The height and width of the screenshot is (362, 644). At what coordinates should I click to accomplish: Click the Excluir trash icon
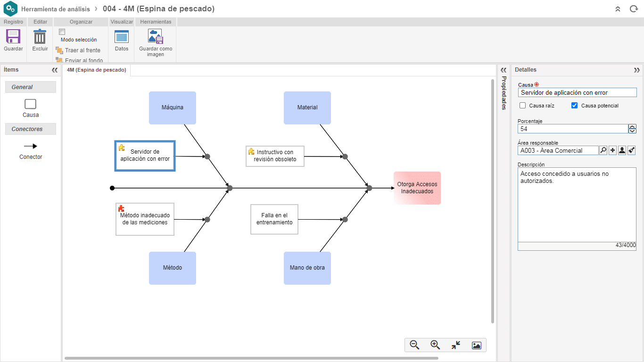click(40, 37)
